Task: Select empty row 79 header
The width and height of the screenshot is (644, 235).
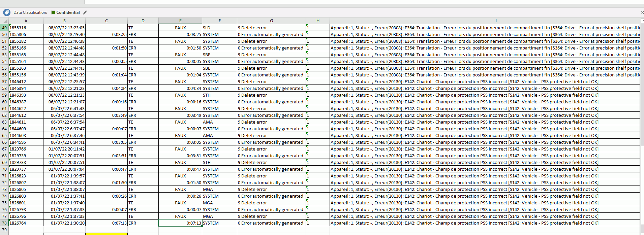Action: click(x=4, y=230)
